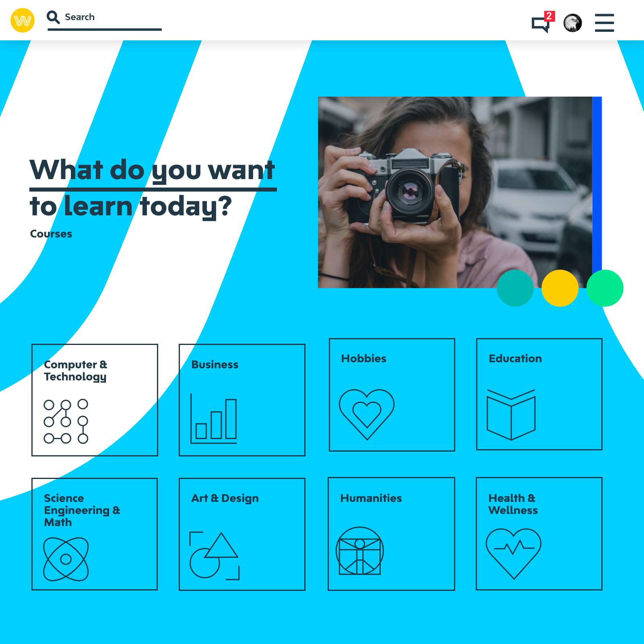Click the bar chart icon in Business
This screenshot has width=644, height=644.
214,419
